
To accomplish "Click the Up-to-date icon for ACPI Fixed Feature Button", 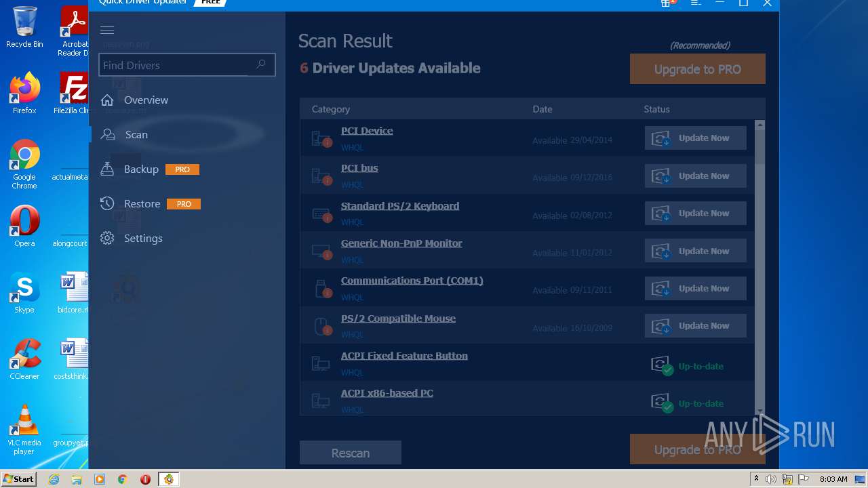I will (x=661, y=366).
